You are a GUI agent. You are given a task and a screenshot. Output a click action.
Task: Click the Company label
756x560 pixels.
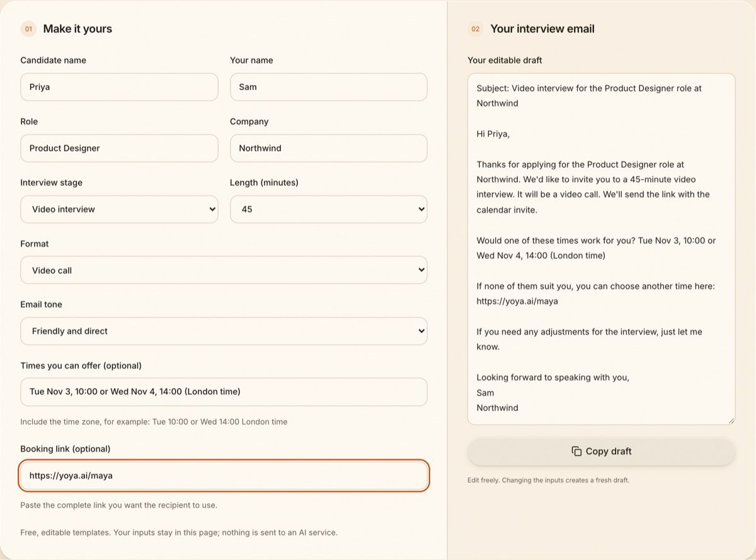click(x=249, y=122)
